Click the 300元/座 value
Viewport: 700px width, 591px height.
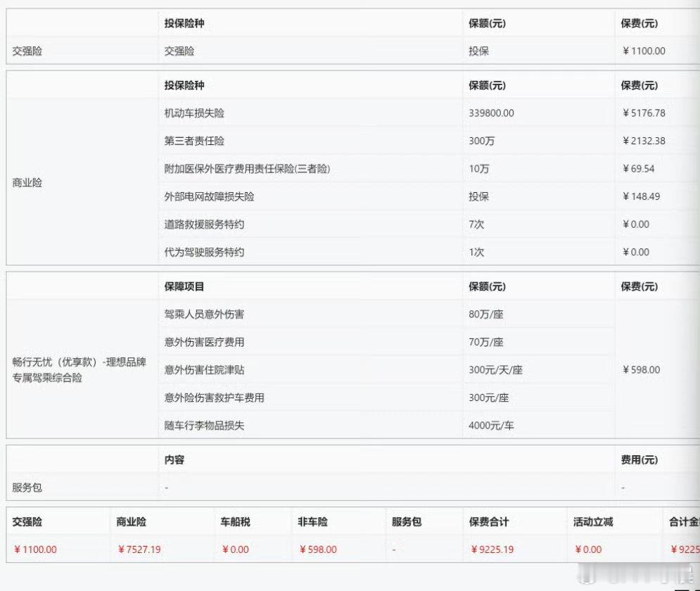click(x=488, y=398)
